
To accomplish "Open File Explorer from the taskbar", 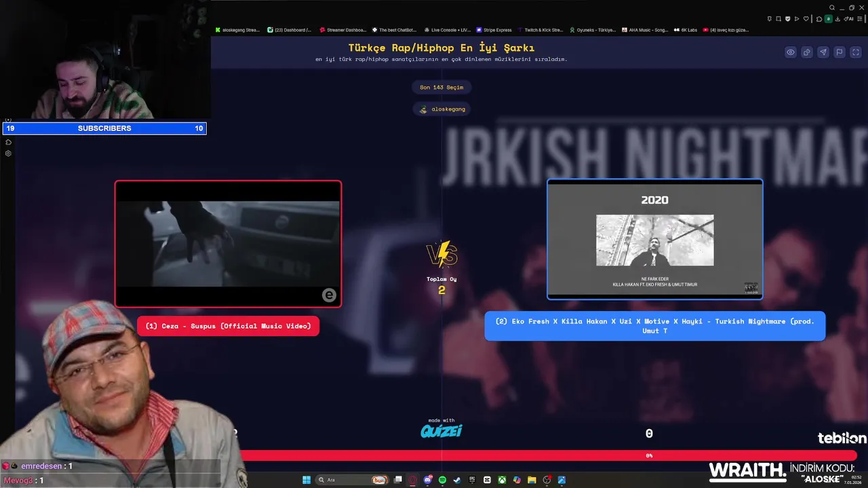I will pos(532,480).
